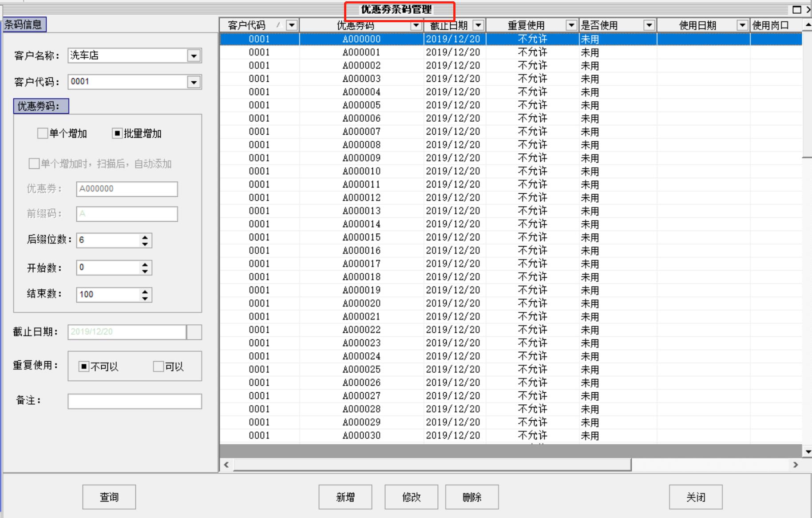Viewport: 812px width, 518px height.
Task: Select the row with coupon A000015
Action: tap(361, 237)
